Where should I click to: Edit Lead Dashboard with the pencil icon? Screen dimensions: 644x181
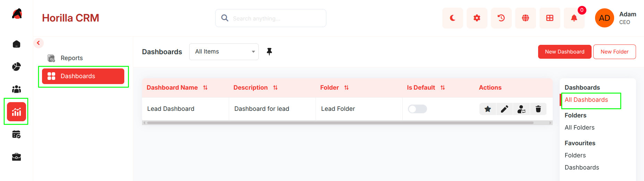(x=504, y=109)
